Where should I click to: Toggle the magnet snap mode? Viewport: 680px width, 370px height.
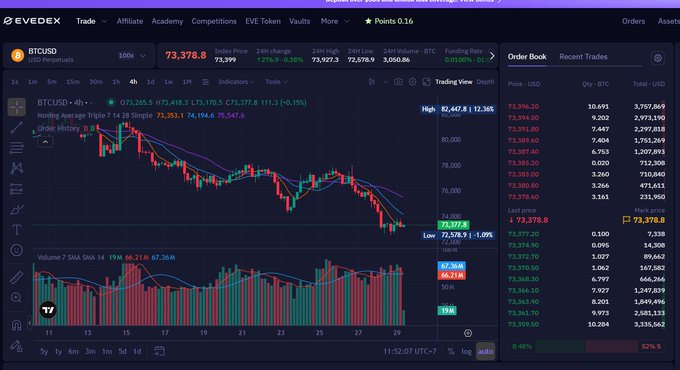(16, 325)
